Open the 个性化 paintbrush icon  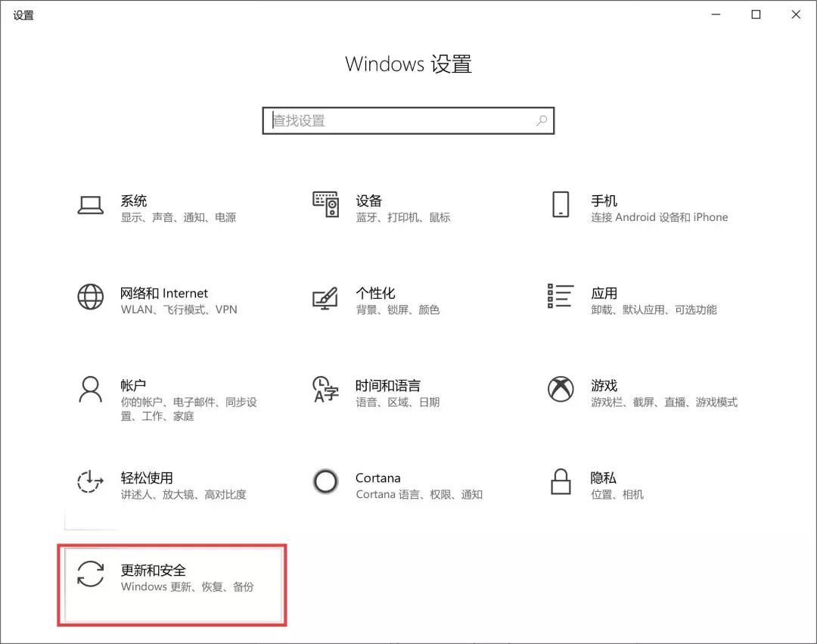pos(325,298)
